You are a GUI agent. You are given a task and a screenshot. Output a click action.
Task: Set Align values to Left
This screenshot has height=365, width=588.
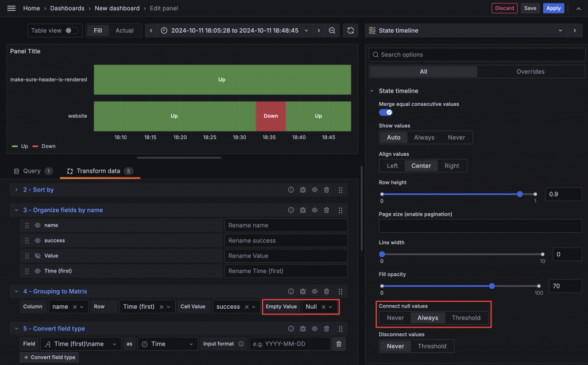[x=392, y=166]
